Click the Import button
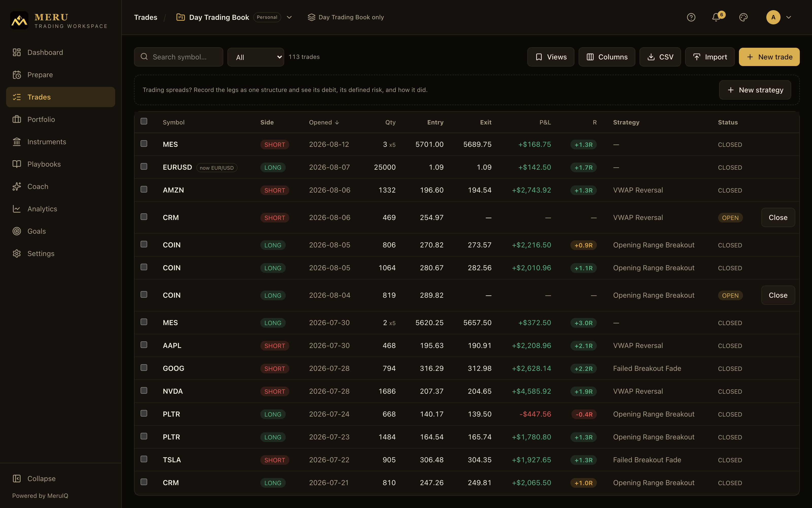This screenshot has height=508, width=812. tap(710, 57)
